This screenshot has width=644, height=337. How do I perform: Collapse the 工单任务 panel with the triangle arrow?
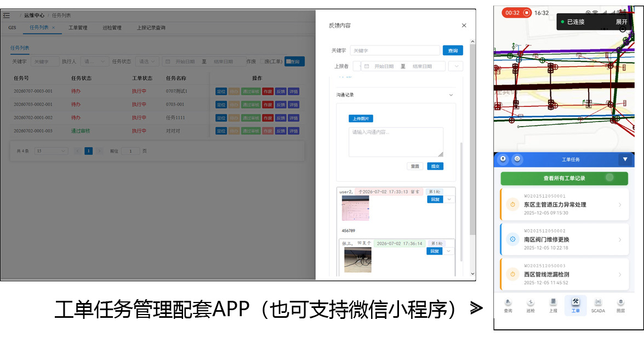[625, 159]
